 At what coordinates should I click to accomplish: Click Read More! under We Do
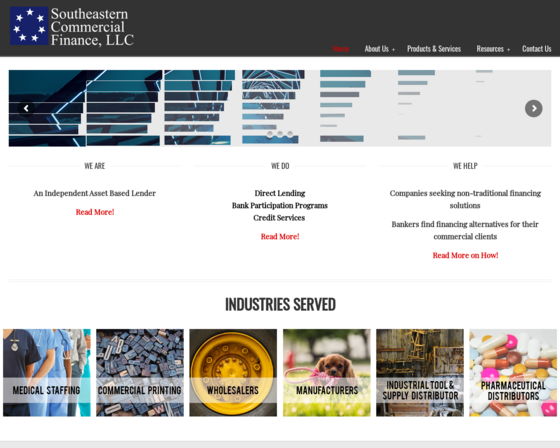[280, 237]
